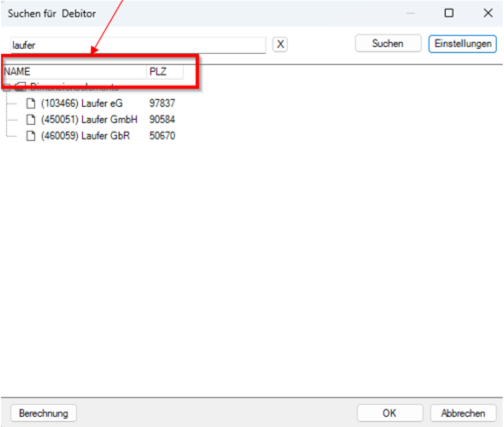Screen dimensions: 504x427
Task: Click document icon beside Laufer GmbH
Action: [31, 119]
